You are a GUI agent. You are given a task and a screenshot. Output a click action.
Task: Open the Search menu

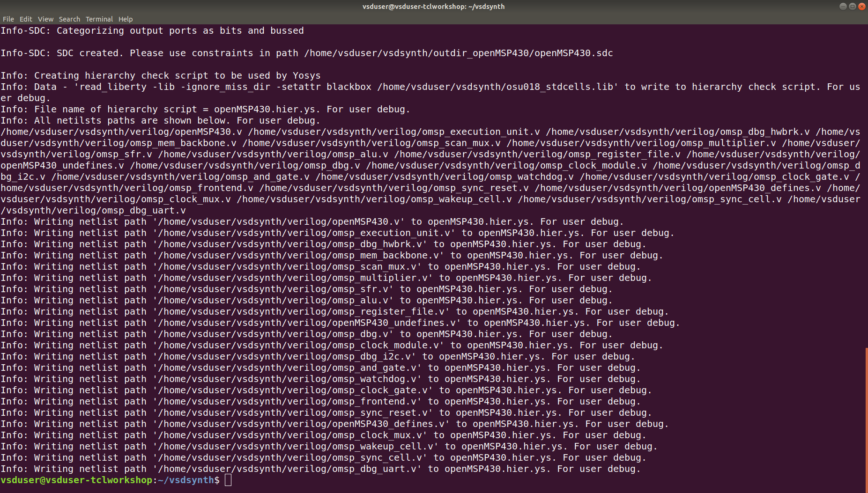click(69, 19)
